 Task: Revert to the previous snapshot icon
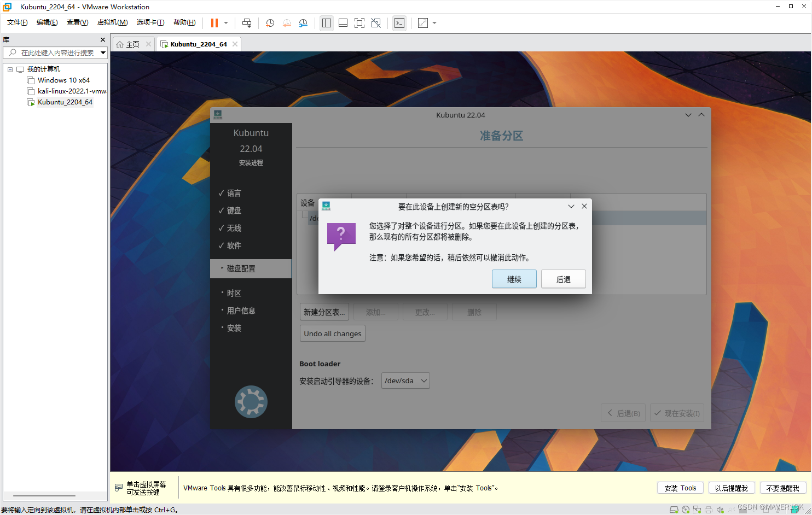[x=287, y=23]
